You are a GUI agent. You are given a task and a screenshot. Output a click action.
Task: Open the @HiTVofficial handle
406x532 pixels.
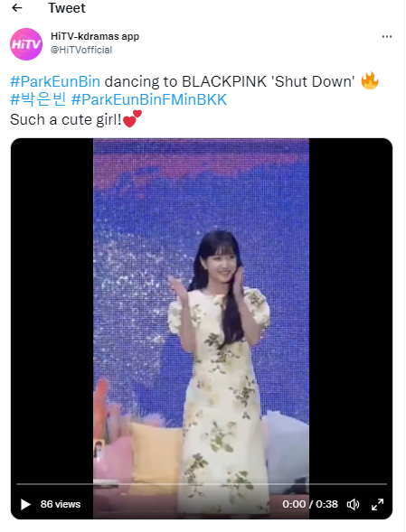point(81,50)
